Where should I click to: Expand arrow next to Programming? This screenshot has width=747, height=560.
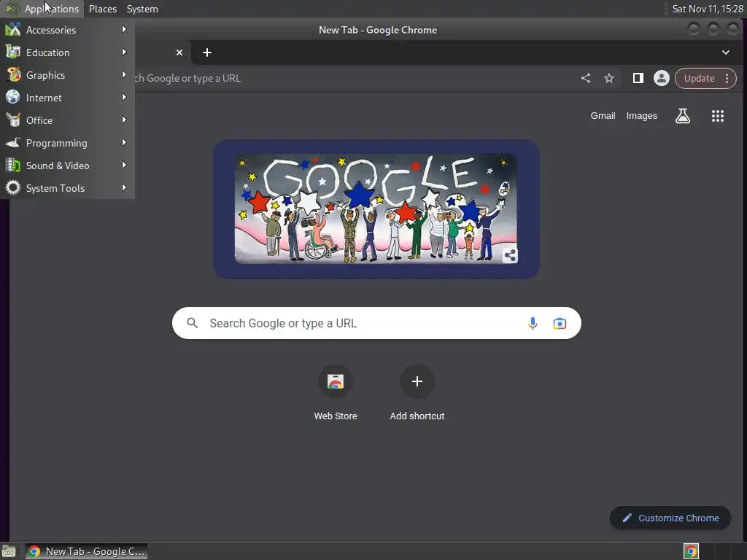[x=124, y=142]
